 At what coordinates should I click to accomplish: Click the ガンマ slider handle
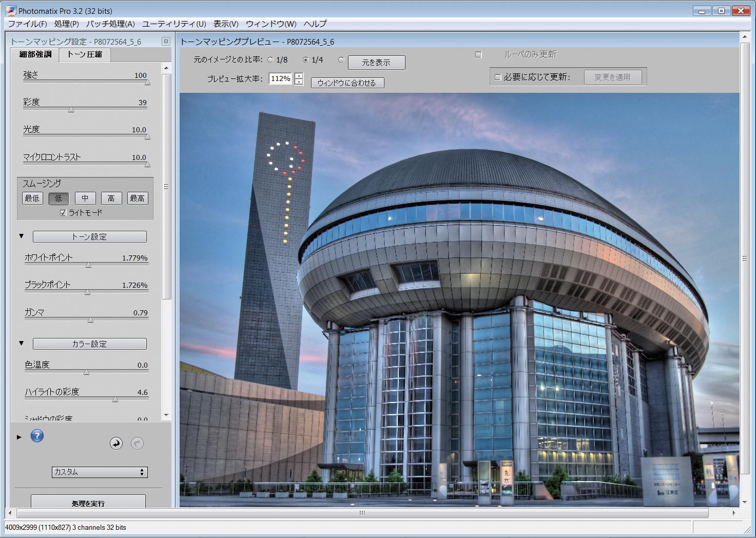(90, 320)
